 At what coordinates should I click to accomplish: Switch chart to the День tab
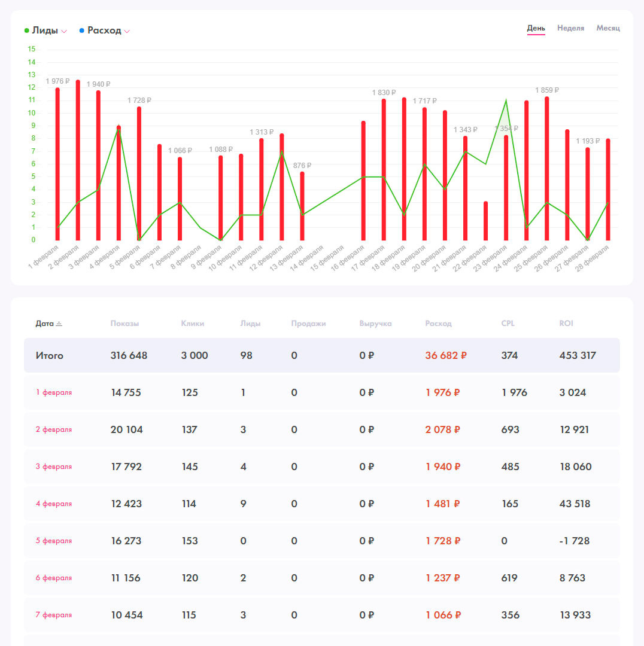536,28
